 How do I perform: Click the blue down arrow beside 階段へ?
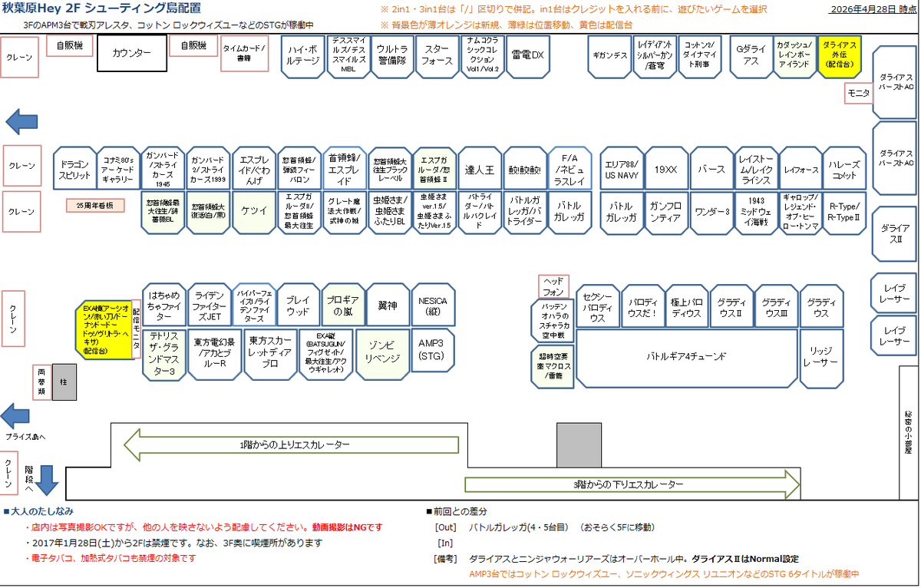tap(48, 479)
